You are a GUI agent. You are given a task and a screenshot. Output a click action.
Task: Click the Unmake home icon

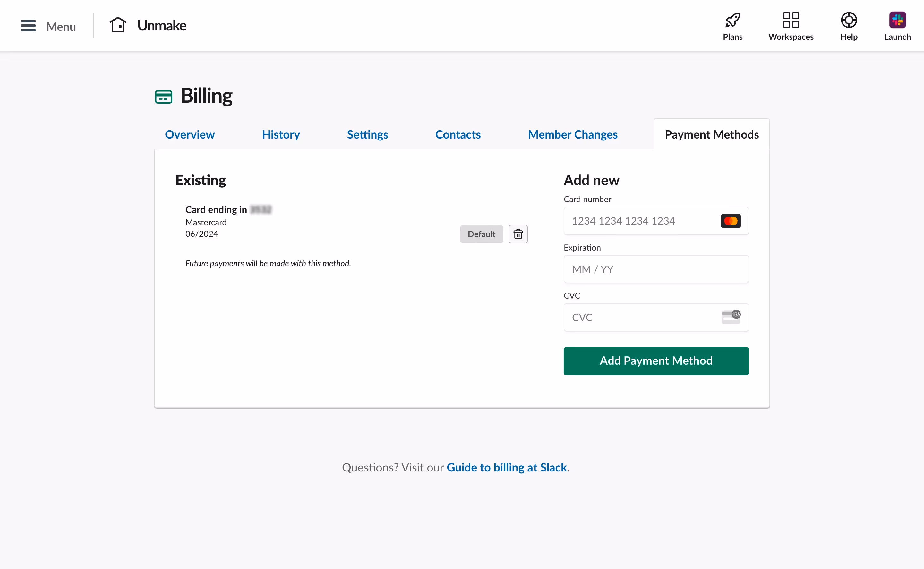click(x=118, y=24)
